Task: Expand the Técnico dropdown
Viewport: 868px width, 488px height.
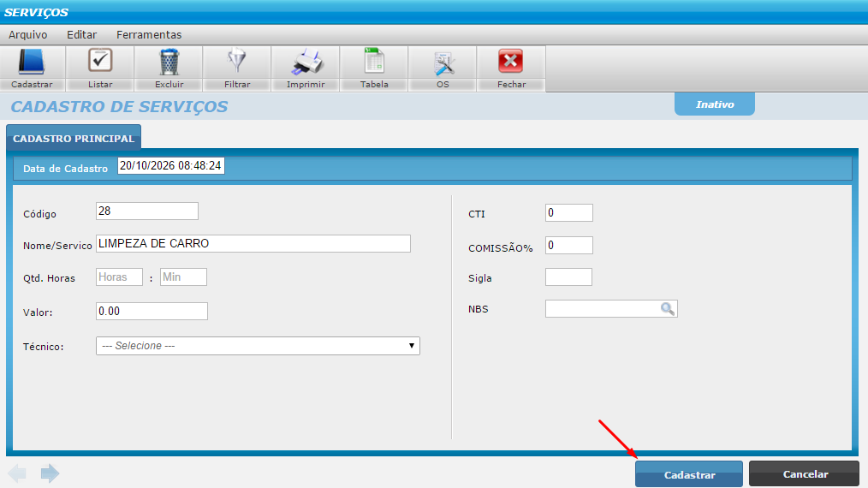Action: point(258,346)
